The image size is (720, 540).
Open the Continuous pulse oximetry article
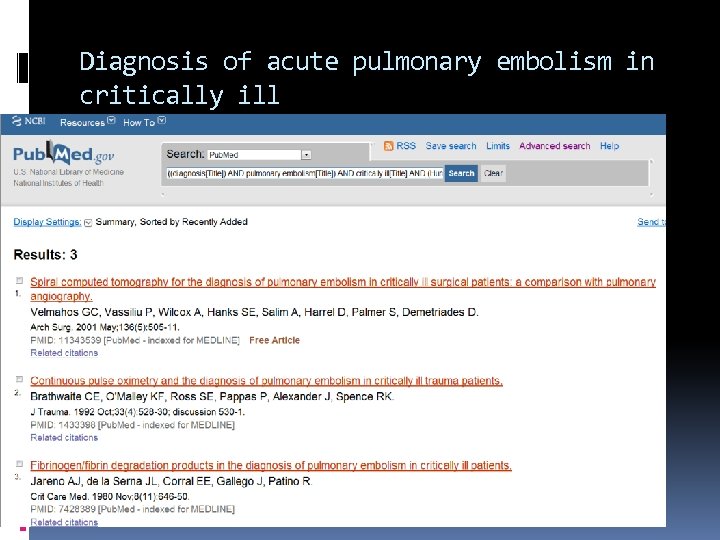tap(266, 381)
